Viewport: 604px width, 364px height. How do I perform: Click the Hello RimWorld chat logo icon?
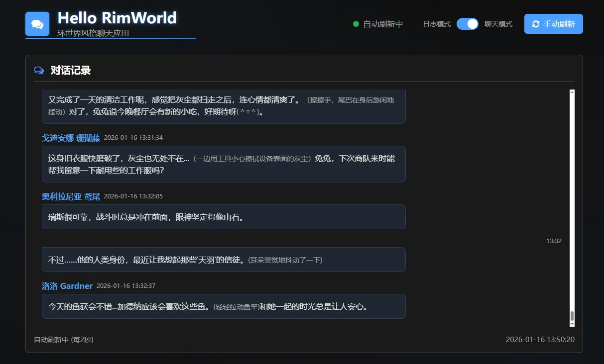point(37,24)
